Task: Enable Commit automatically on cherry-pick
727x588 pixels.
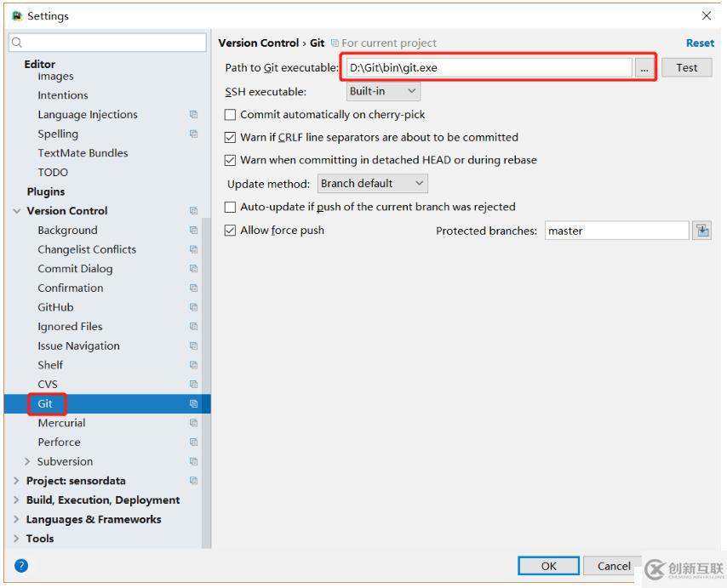Action: (230, 115)
